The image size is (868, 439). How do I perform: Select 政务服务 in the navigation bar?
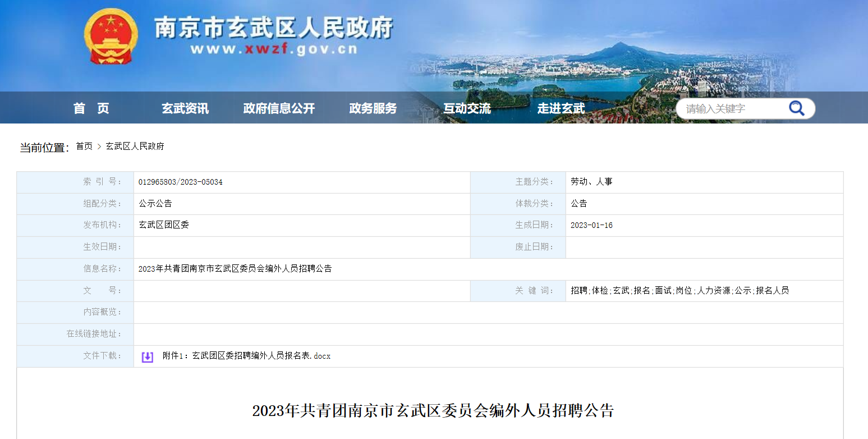tap(373, 108)
